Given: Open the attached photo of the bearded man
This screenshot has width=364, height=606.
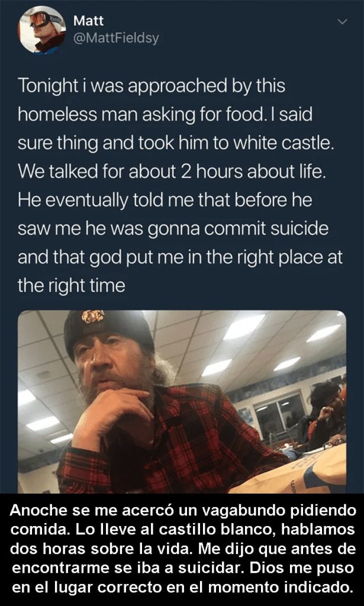Looking at the screenshot, I should coord(182,402).
